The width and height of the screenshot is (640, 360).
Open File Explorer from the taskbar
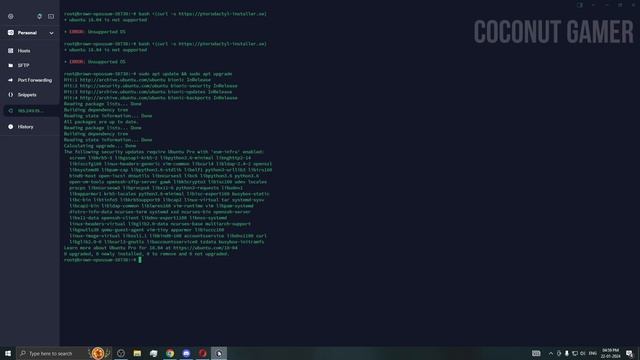[x=137, y=353]
